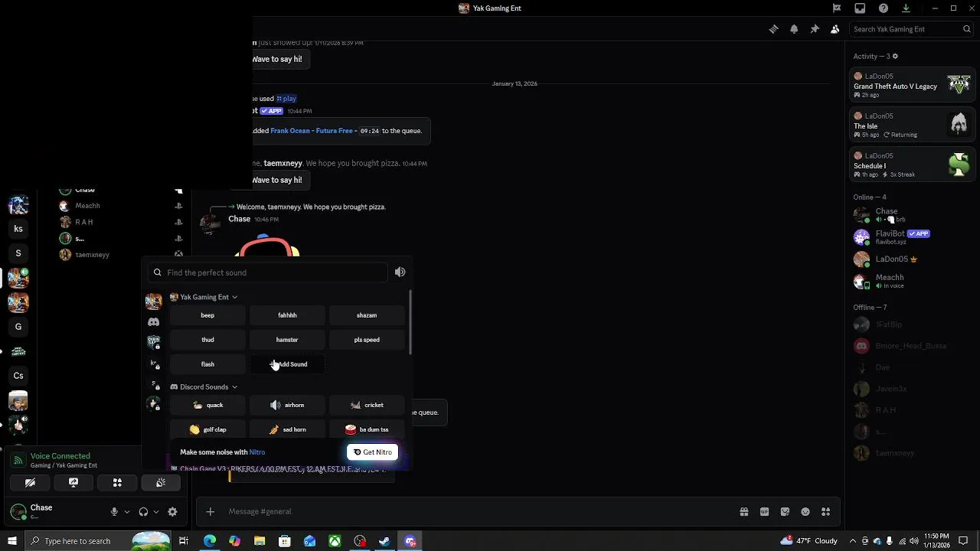Play the quack sound

pos(207,405)
